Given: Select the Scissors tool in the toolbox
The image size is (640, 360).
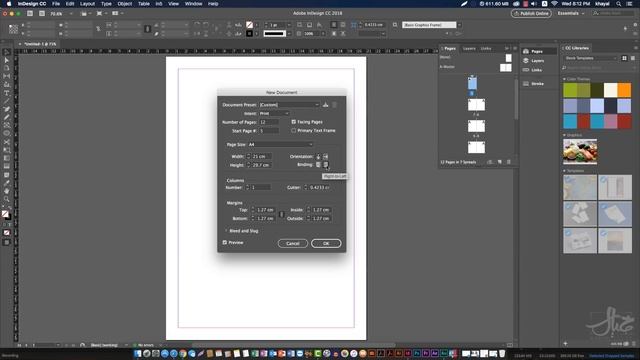Looking at the screenshot, I should coord(7,142).
